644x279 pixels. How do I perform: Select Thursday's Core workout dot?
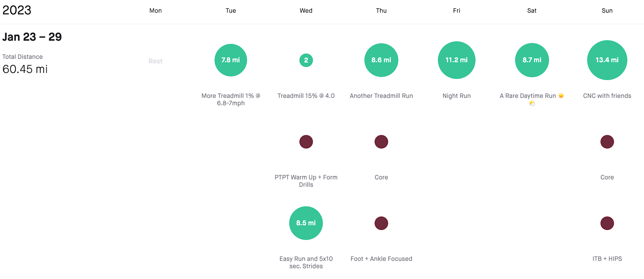pos(381,142)
